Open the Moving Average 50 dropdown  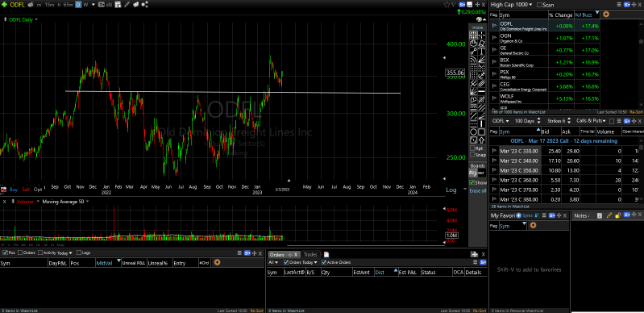point(88,202)
